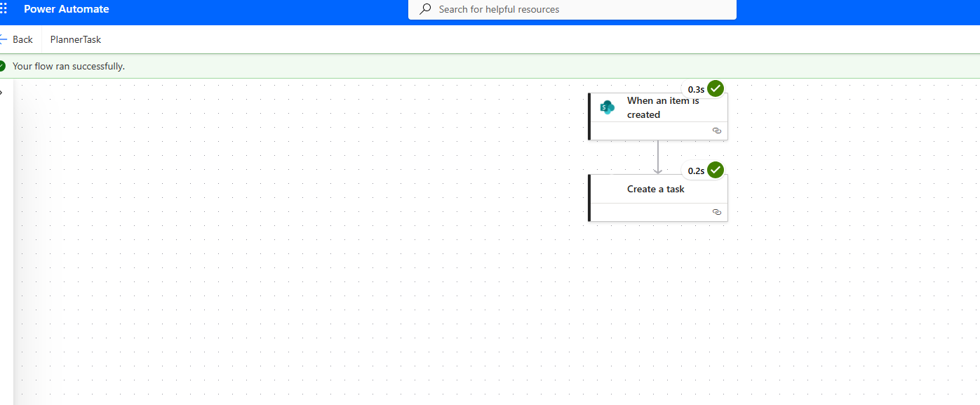Screen dimensions: 980x405
Task: Click connection link icon on Create a task card
Action: pos(716,212)
